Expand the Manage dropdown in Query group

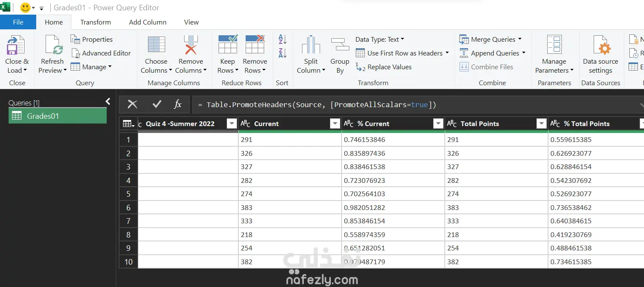(110, 67)
